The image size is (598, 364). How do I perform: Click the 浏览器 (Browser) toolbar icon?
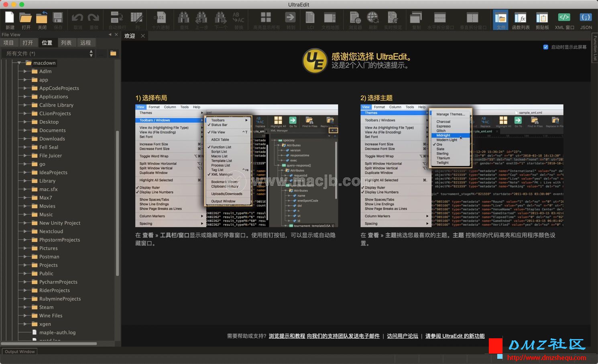pyautogui.click(x=355, y=18)
